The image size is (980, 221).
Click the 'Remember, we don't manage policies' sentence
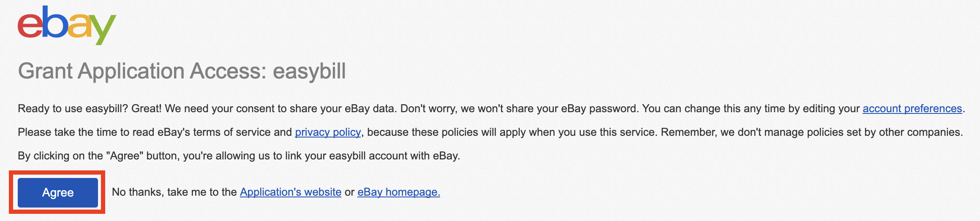click(812, 132)
